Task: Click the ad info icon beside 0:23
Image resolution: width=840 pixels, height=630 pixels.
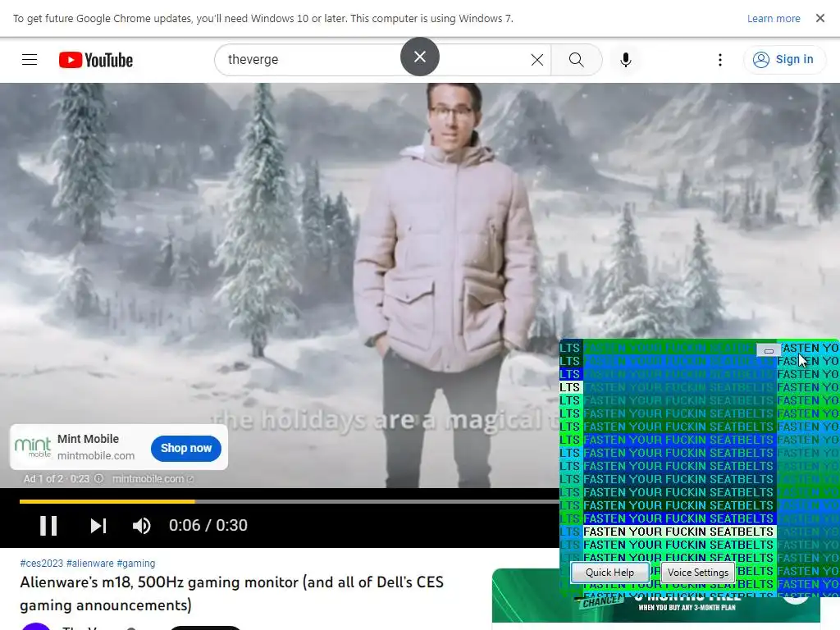Action: click(x=99, y=478)
